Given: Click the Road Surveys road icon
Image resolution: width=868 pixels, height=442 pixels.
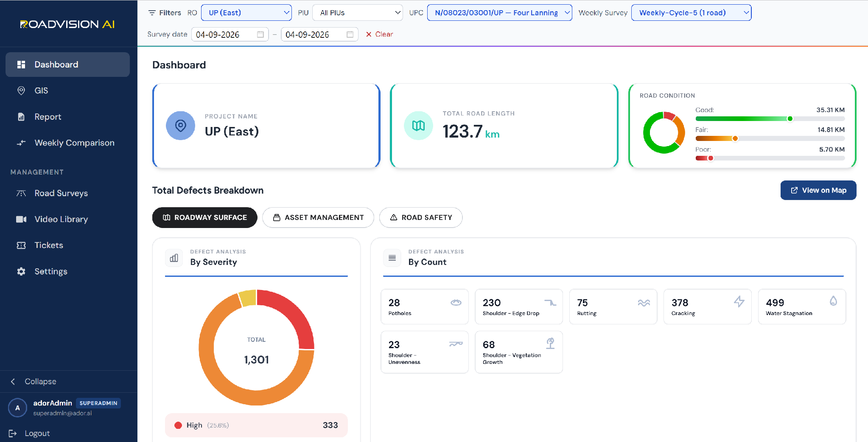Looking at the screenshot, I should coord(21,193).
